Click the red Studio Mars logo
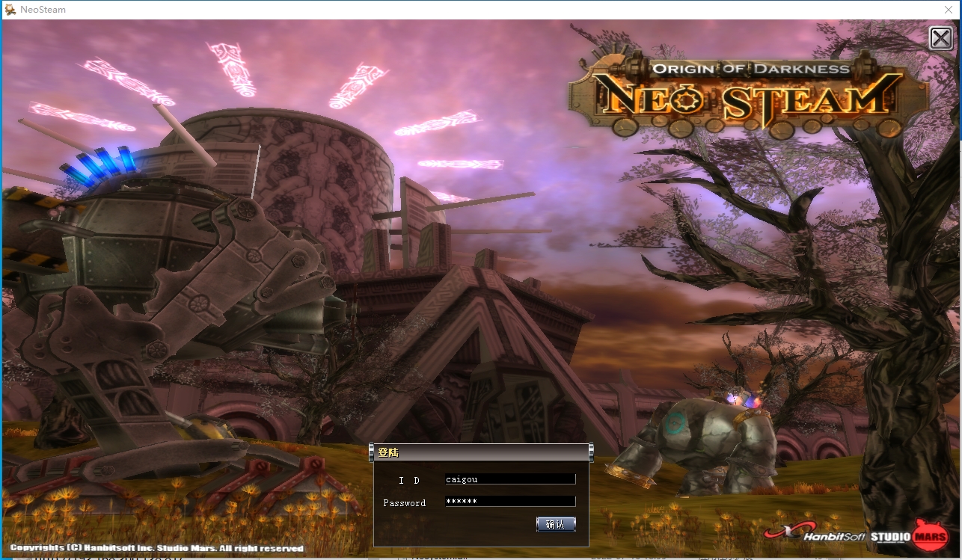The image size is (962, 560). coord(931,535)
